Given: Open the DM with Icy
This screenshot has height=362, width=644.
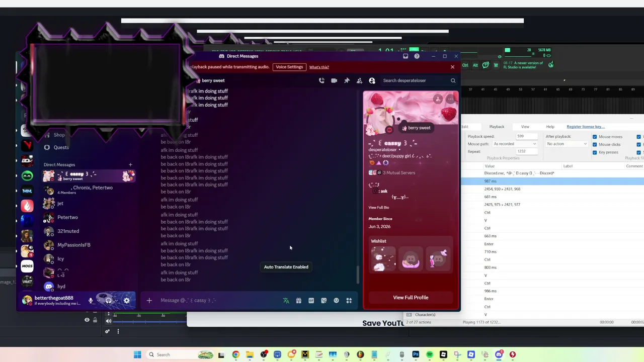Looking at the screenshot, I should (89, 259).
